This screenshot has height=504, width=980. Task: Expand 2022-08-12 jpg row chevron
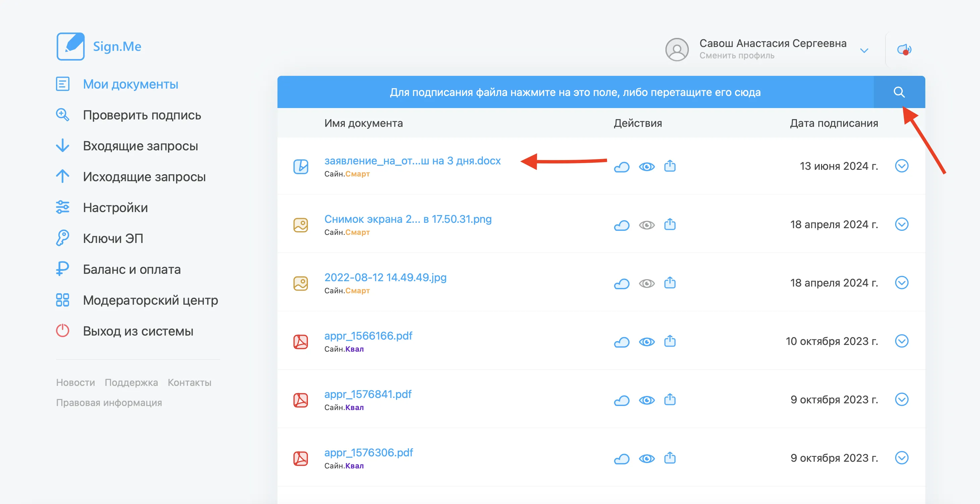tap(902, 283)
